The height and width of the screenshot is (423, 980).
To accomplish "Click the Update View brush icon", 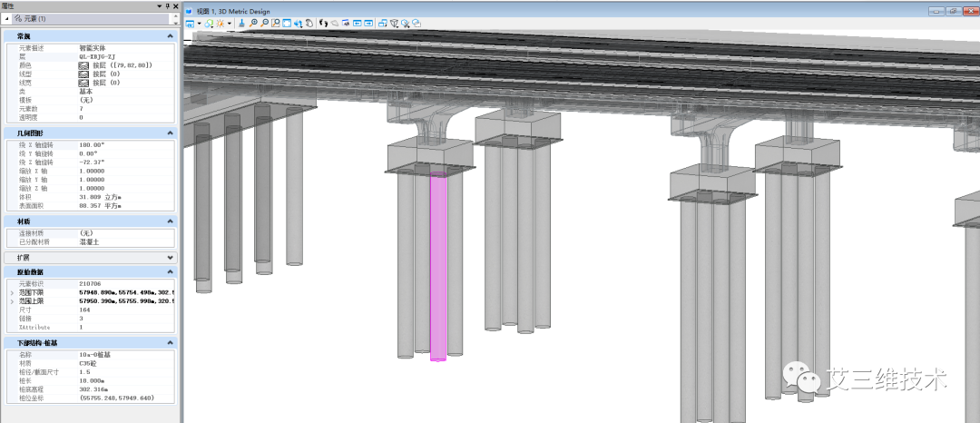I will [241, 23].
